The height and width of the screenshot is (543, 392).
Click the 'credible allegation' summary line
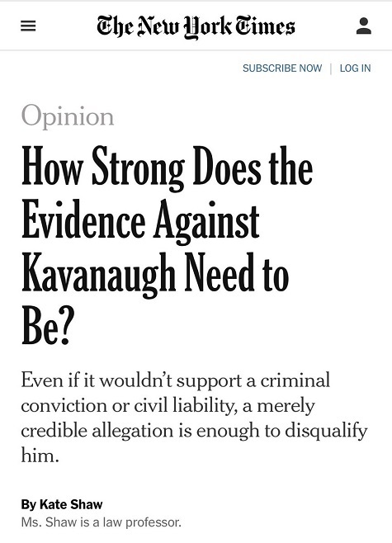(x=194, y=431)
